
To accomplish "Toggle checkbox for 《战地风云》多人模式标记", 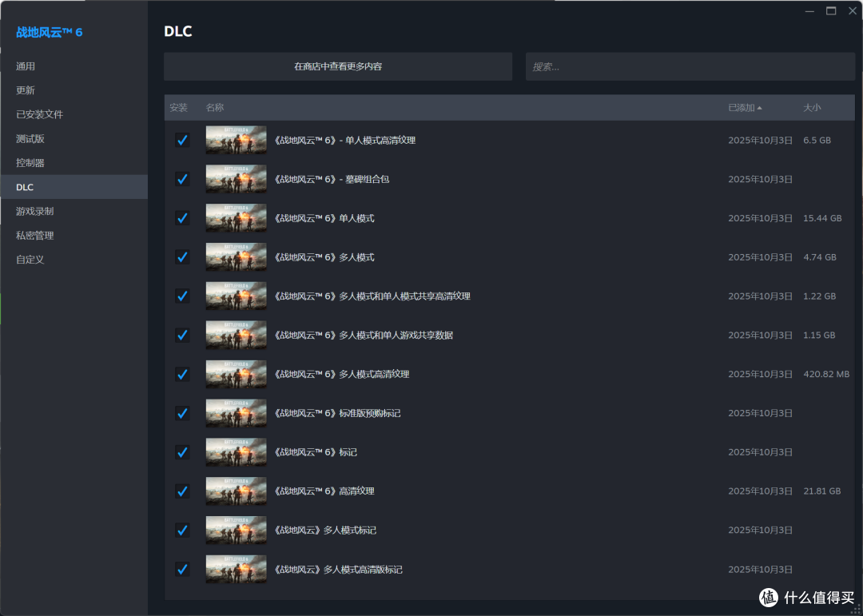I will tap(182, 531).
